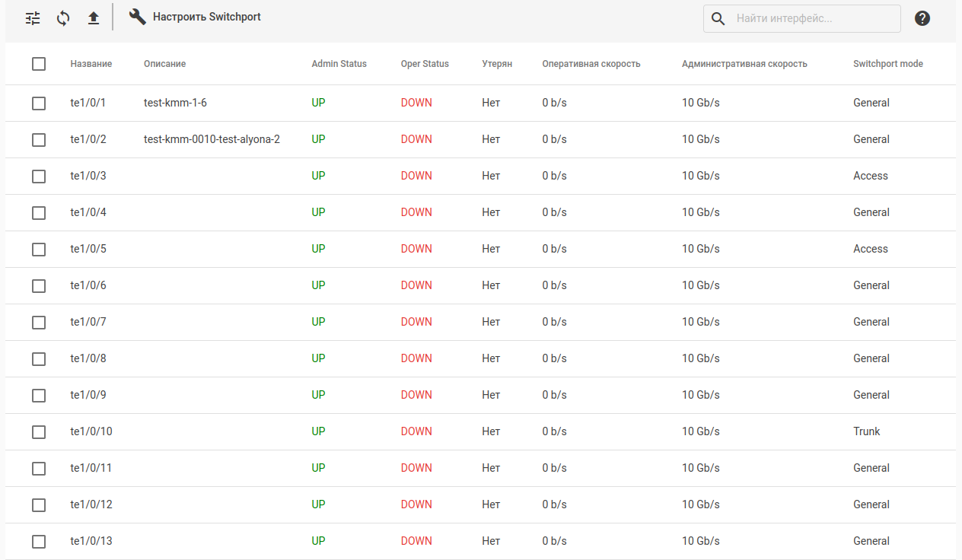The width and height of the screenshot is (962, 560).
Task: Toggle the select-all header checkbox
Action: (39, 64)
